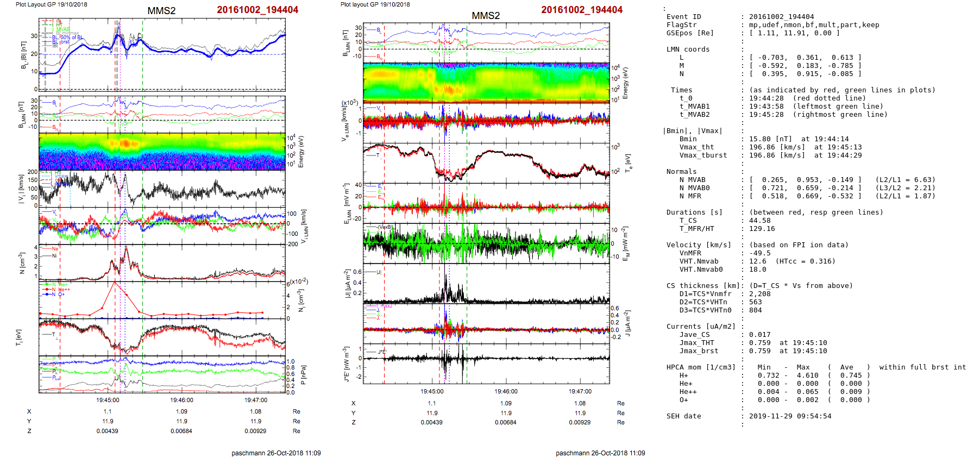This screenshot has width=980, height=457.
Task: Click the LMN coords heading
Action: click(688, 49)
